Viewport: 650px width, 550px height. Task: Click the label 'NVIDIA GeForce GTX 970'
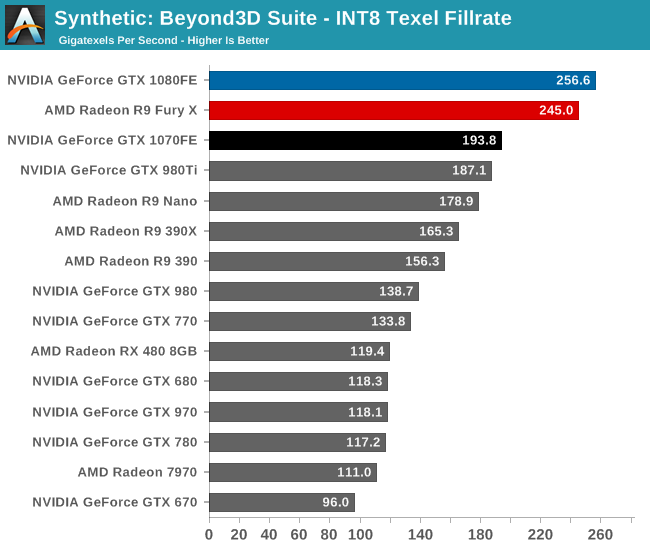(x=115, y=412)
